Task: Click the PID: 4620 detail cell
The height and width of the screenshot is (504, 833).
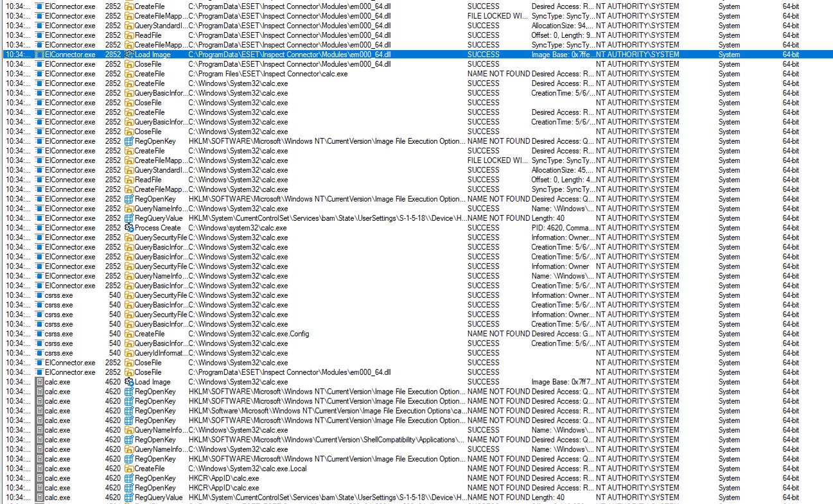Action: pyautogui.click(x=561, y=228)
